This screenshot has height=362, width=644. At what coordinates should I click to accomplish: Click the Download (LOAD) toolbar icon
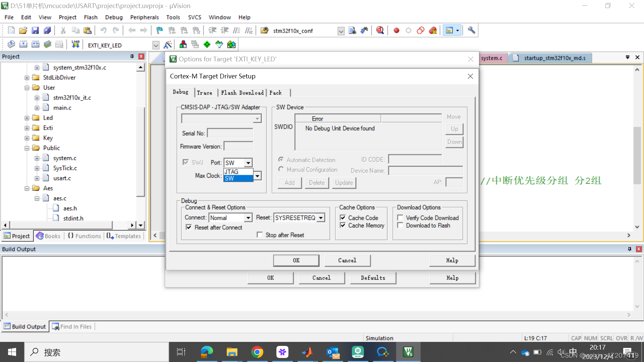tap(75, 45)
